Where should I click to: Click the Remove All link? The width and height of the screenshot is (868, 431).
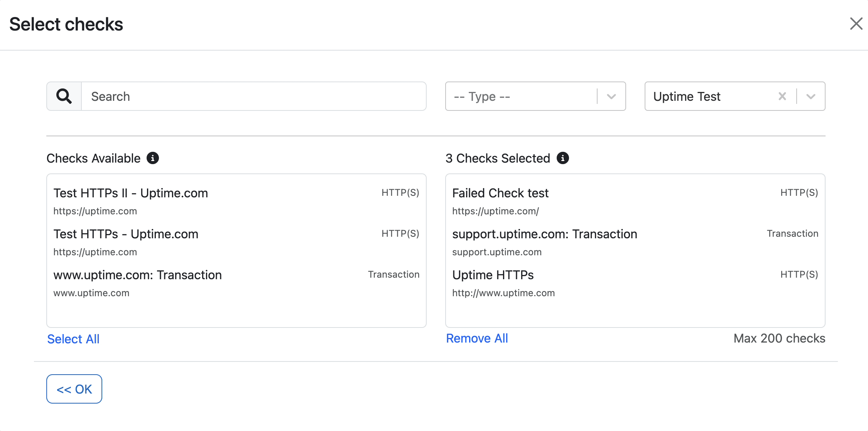pyautogui.click(x=477, y=338)
